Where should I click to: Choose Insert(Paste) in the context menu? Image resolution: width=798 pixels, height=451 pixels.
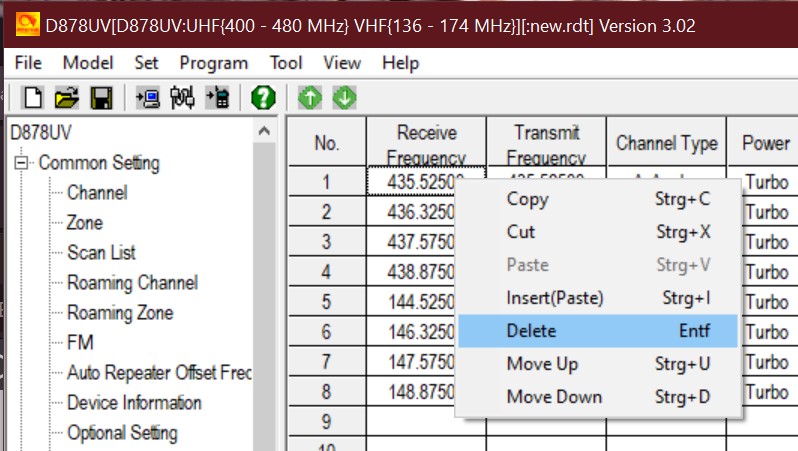[x=597, y=298]
